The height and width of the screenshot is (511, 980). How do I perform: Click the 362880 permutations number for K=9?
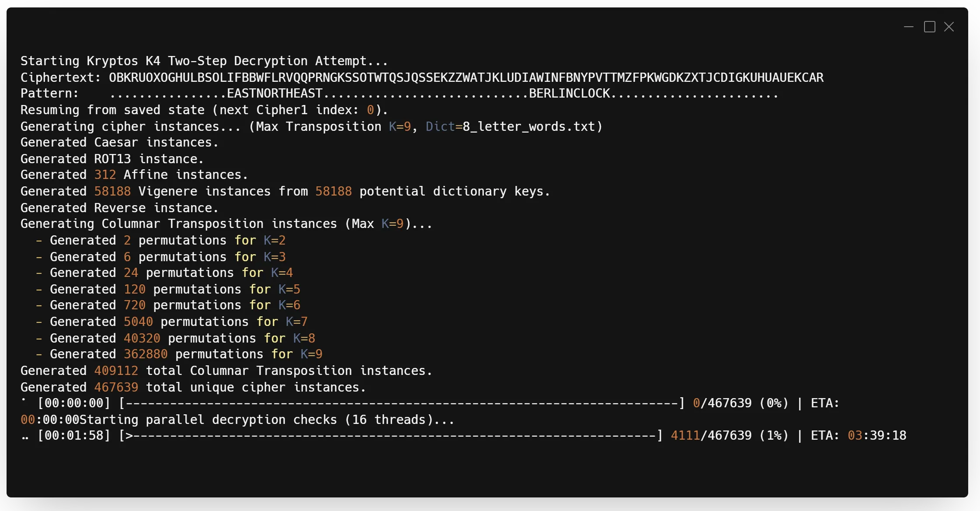point(146,354)
